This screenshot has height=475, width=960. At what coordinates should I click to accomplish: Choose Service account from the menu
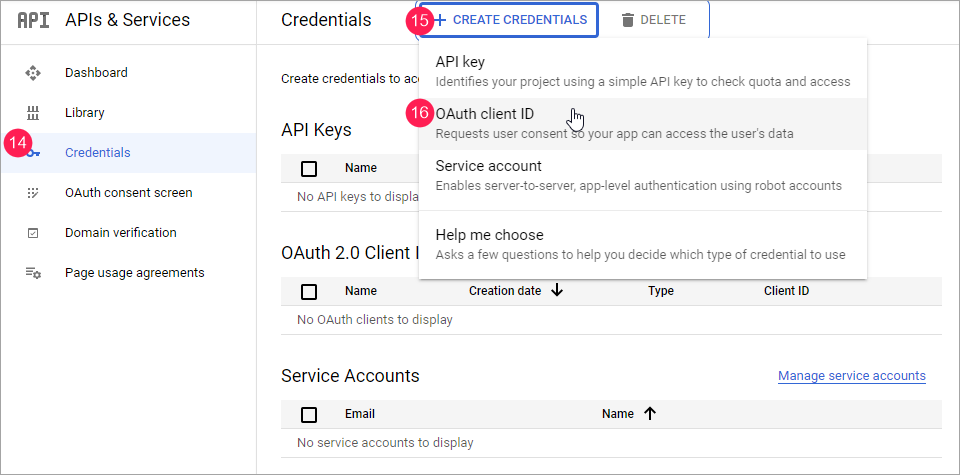tap(489, 166)
